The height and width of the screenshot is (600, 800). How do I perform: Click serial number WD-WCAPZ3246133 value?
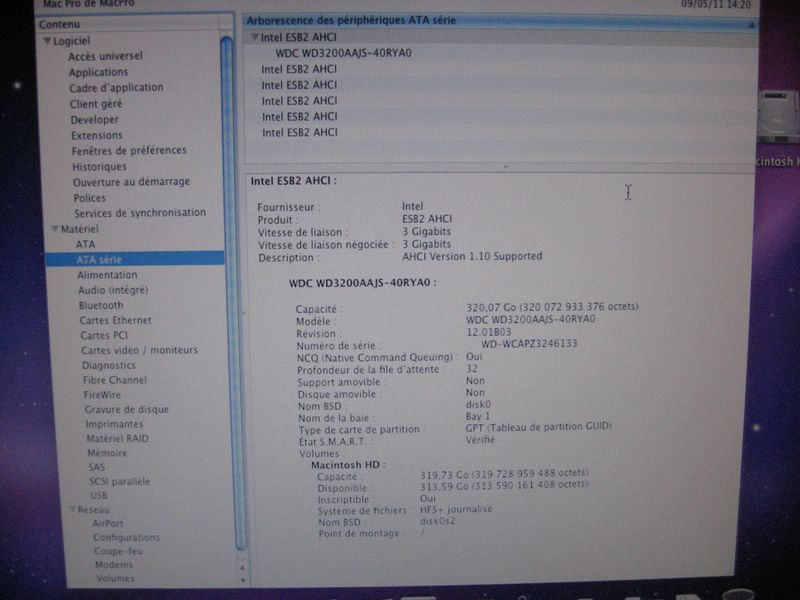[x=529, y=344]
